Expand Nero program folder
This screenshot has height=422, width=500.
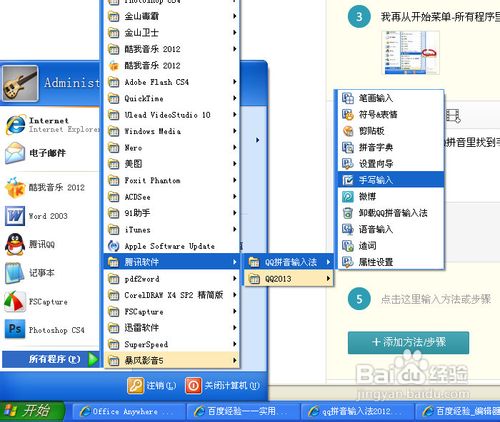coord(172,148)
